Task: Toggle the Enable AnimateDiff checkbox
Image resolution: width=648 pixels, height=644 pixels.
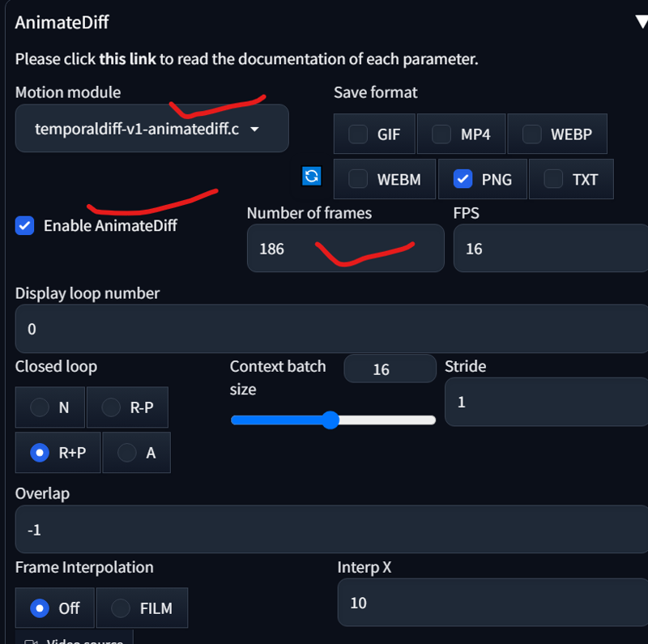Action: click(x=25, y=226)
